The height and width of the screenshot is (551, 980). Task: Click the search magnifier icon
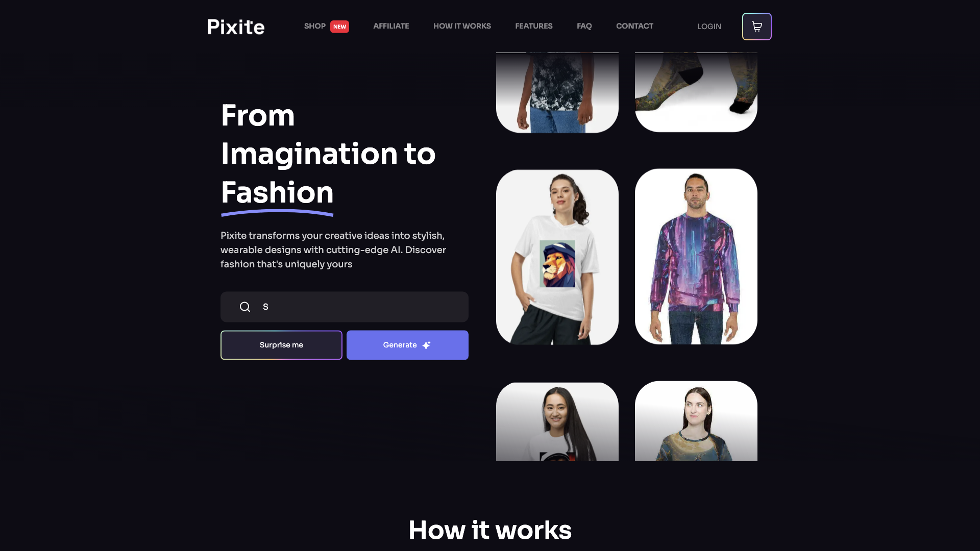(245, 307)
